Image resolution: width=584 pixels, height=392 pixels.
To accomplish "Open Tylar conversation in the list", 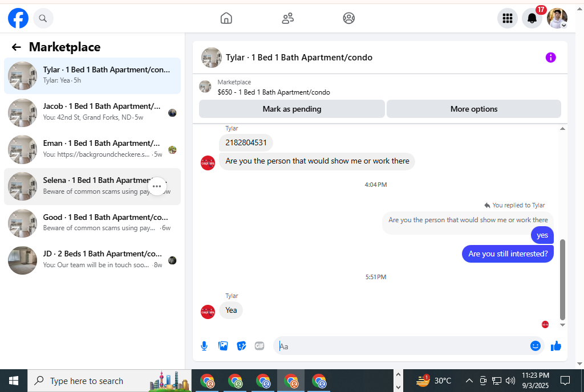I will point(92,76).
